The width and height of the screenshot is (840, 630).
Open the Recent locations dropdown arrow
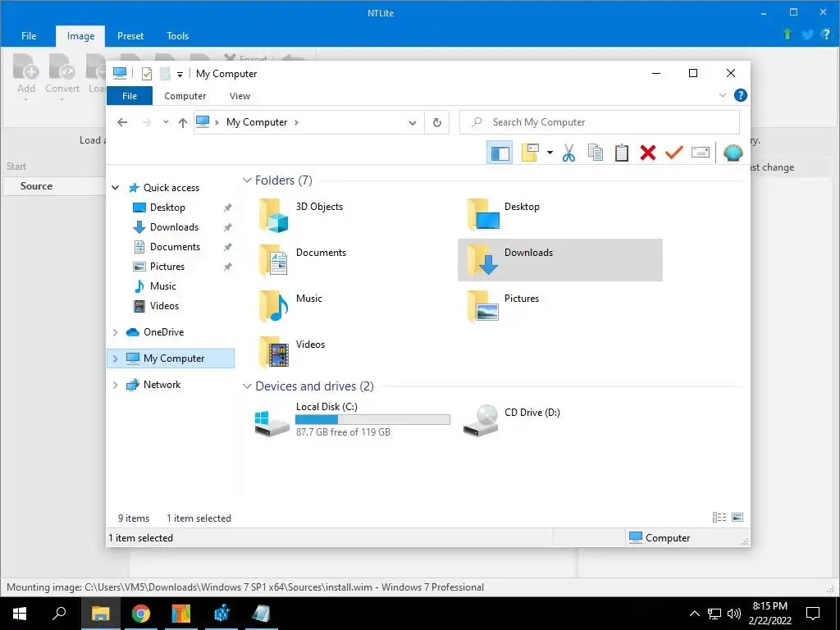166,122
